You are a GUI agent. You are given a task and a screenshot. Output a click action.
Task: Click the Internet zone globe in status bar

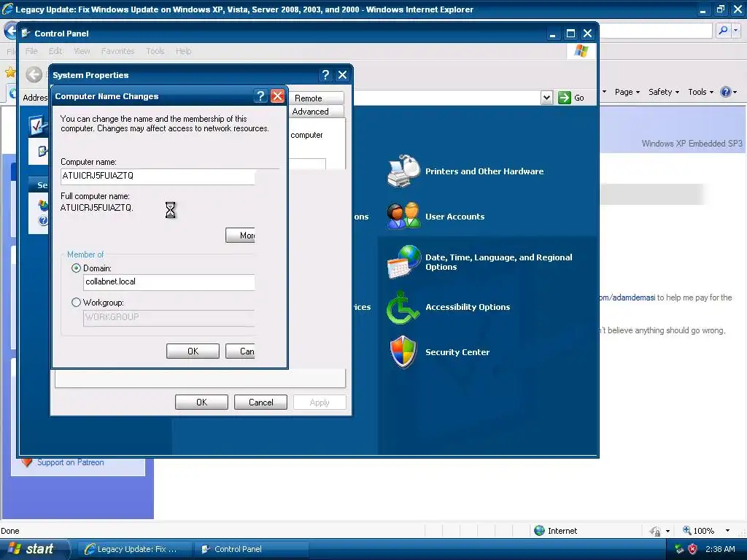coord(539,531)
